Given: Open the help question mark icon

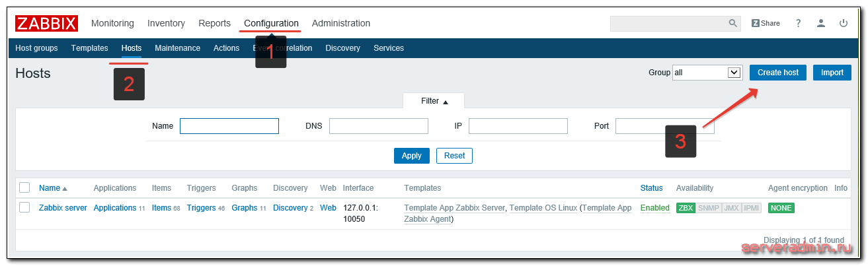Looking at the screenshot, I should 799,23.
